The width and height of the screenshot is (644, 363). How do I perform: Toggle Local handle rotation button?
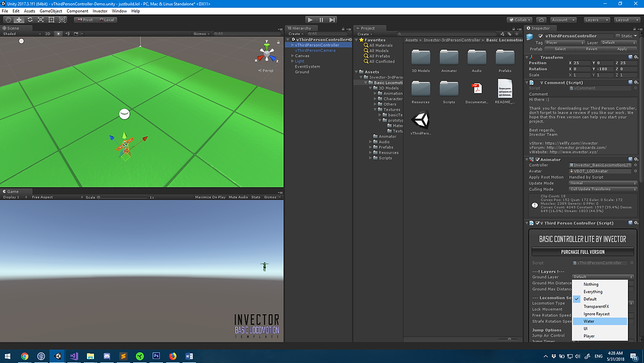pos(108,20)
